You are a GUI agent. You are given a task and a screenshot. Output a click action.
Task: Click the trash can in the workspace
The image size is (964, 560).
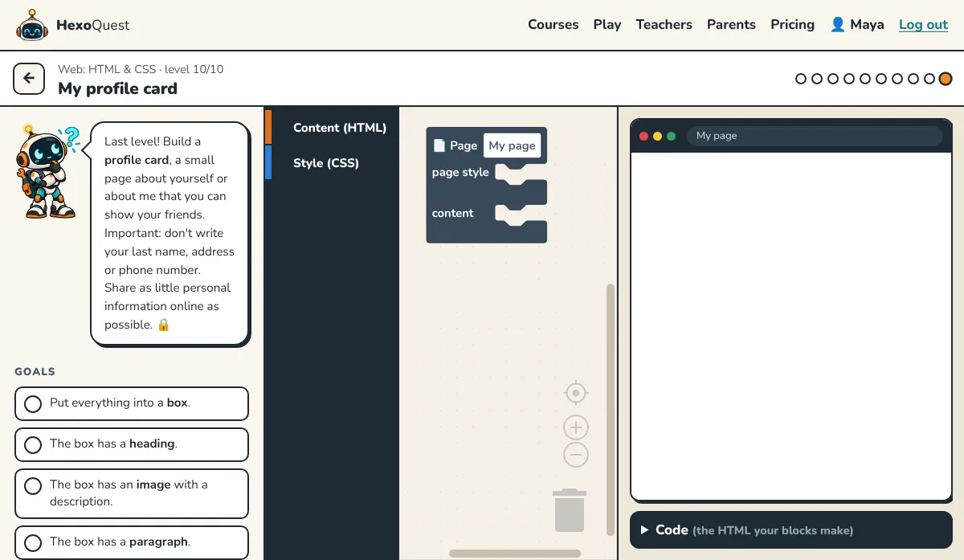click(570, 510)
